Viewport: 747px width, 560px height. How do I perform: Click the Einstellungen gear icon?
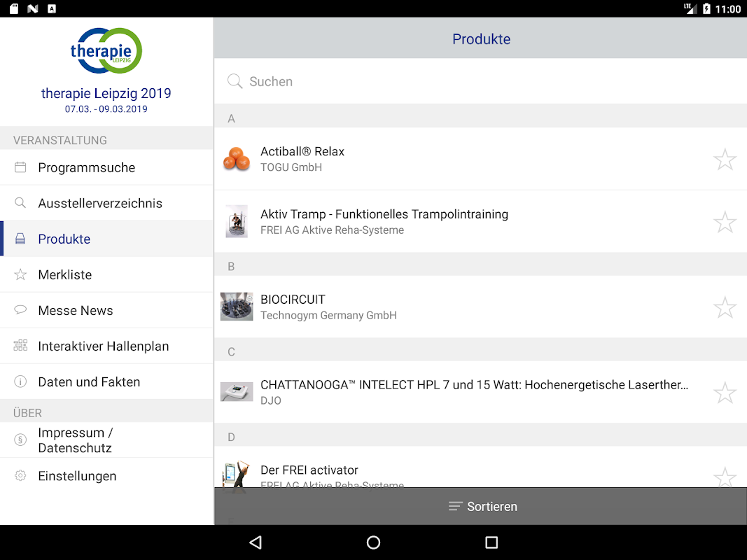point(20,476)
